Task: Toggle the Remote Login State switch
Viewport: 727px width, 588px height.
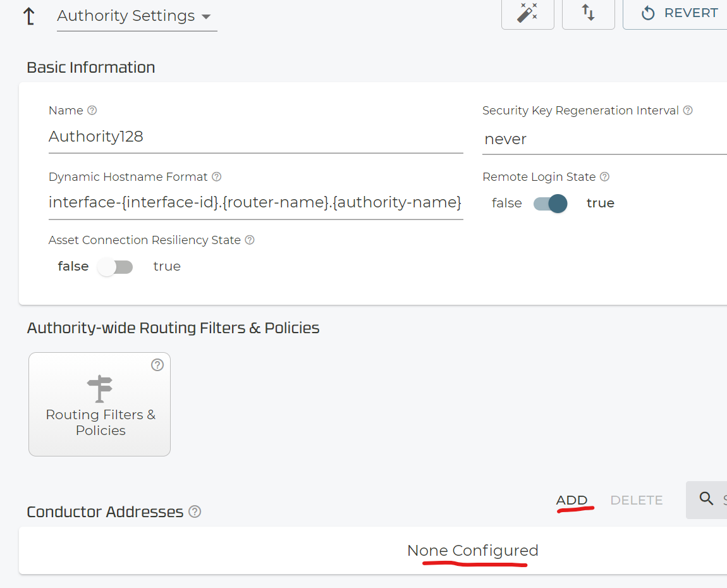Action: click(550, 204)
